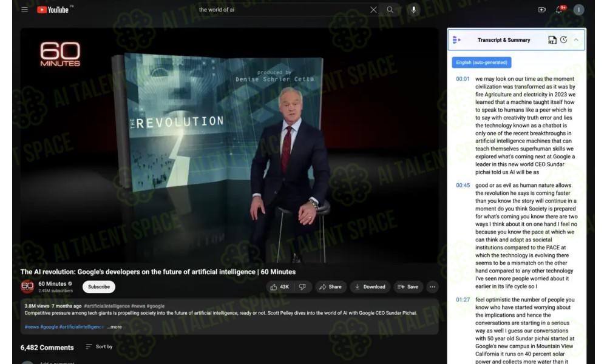607x364 pixels.
Task: Dislike the video with thumbs-down icon
Action: click(303, 286)
